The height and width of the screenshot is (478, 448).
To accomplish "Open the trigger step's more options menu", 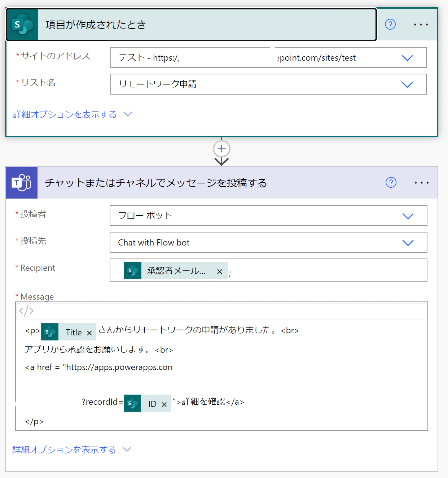I will tap(421, 25).
